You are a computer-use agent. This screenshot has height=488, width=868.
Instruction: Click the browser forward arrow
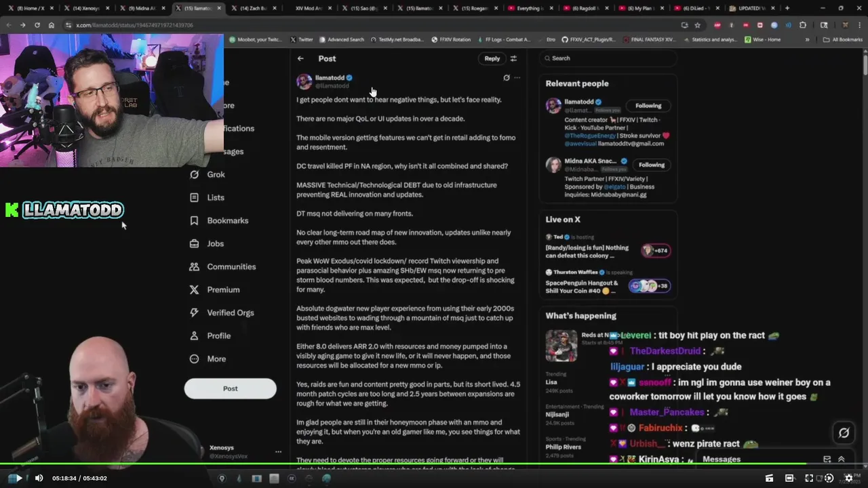22,25
